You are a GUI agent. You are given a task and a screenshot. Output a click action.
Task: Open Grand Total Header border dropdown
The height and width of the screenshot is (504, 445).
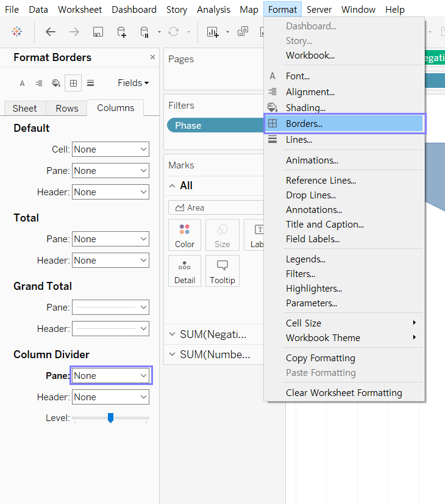[x=110, y=328]
